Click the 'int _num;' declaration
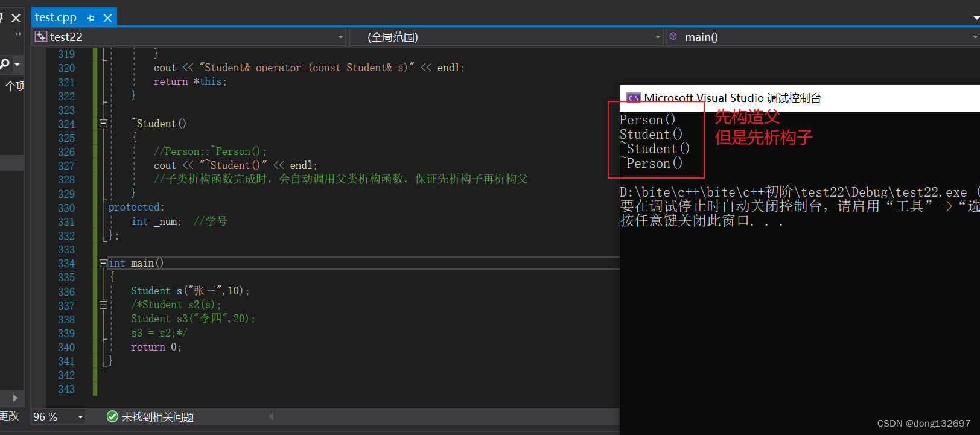The height and width of the screenshot is (435, 980). (156, 221)
